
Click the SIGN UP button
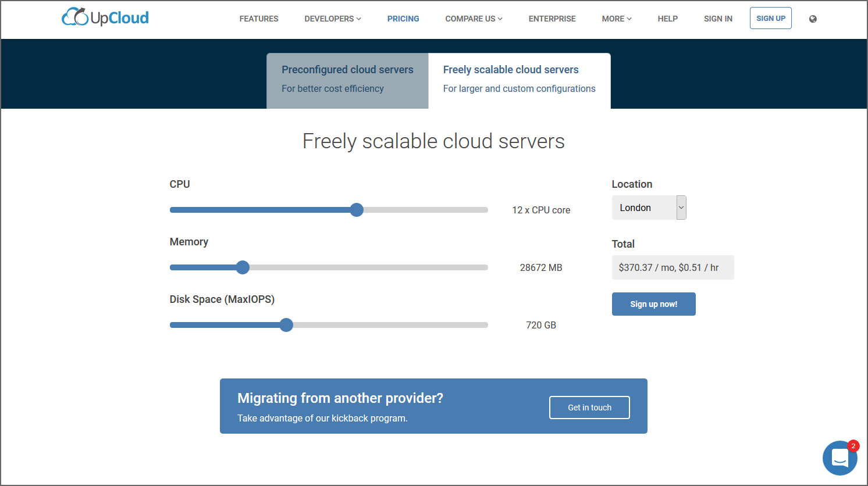point(771,18)
